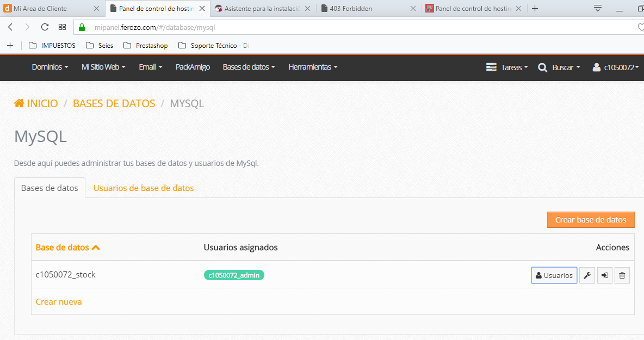Switch to Usuarios de base de datos tab
Screen dimensions: 644x340
pos(144,188)
